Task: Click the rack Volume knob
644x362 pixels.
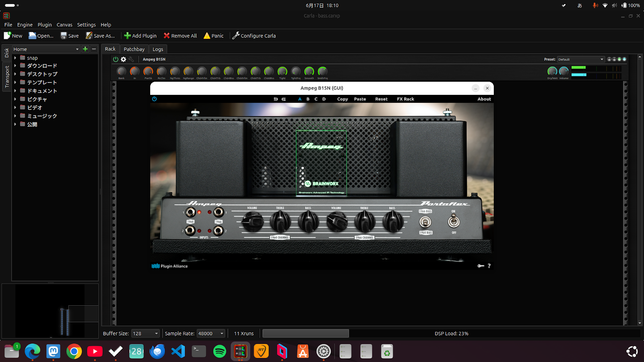Action: [x=564, y=71]
